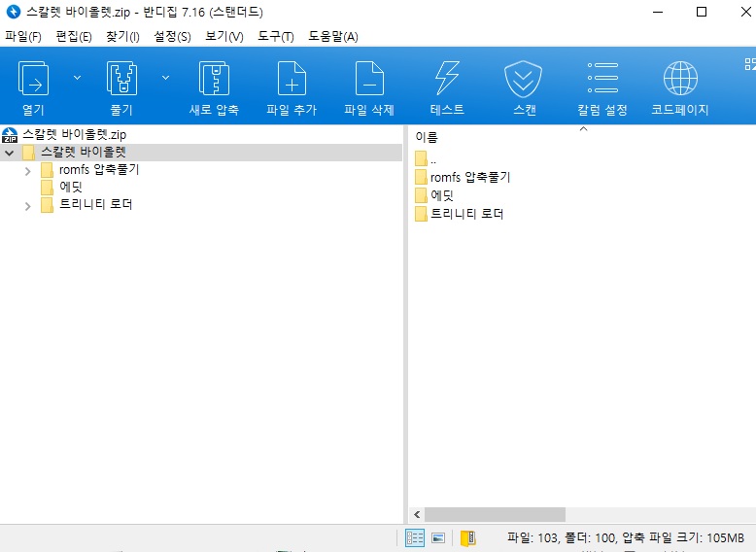Click the file list horizontal scrollbar thumb
The height and width of the screenshot is (552, 756).
(495, 515)
